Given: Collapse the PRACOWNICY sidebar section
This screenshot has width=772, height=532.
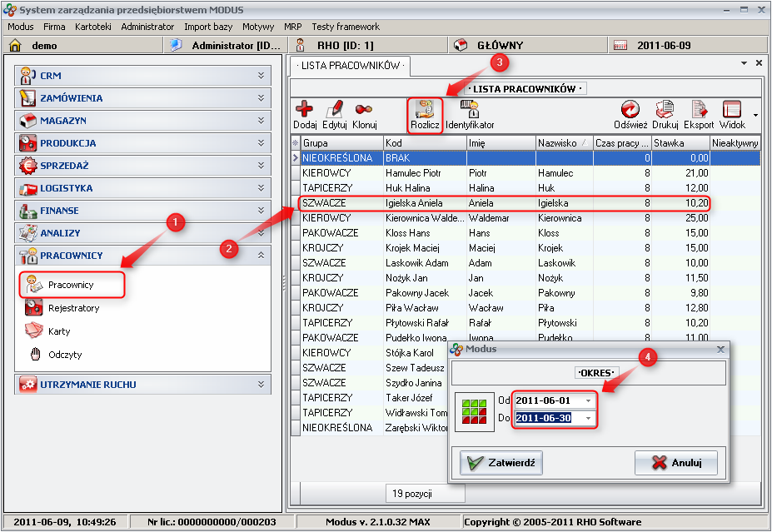Looking at the screenshot, I should [x=261, y=256].
